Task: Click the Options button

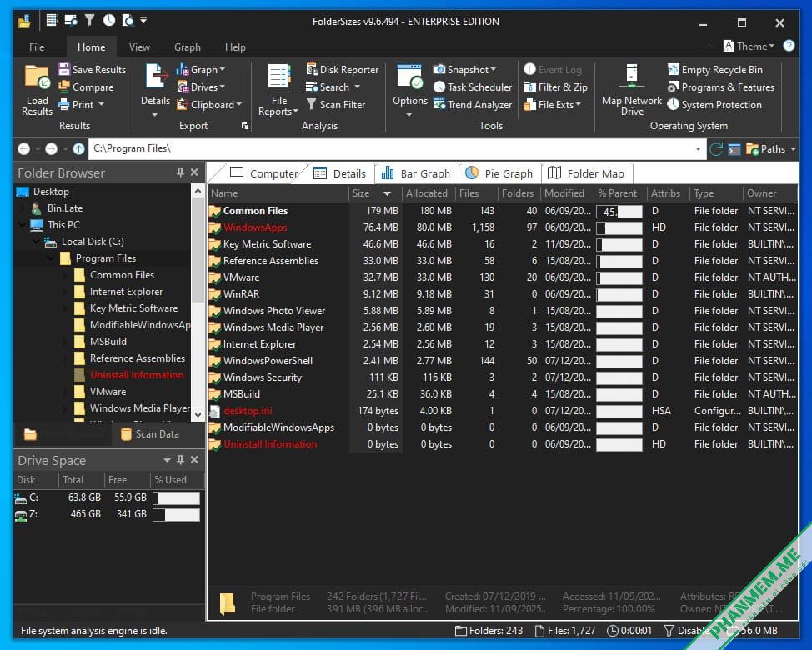Action: [x=409, y=89]
